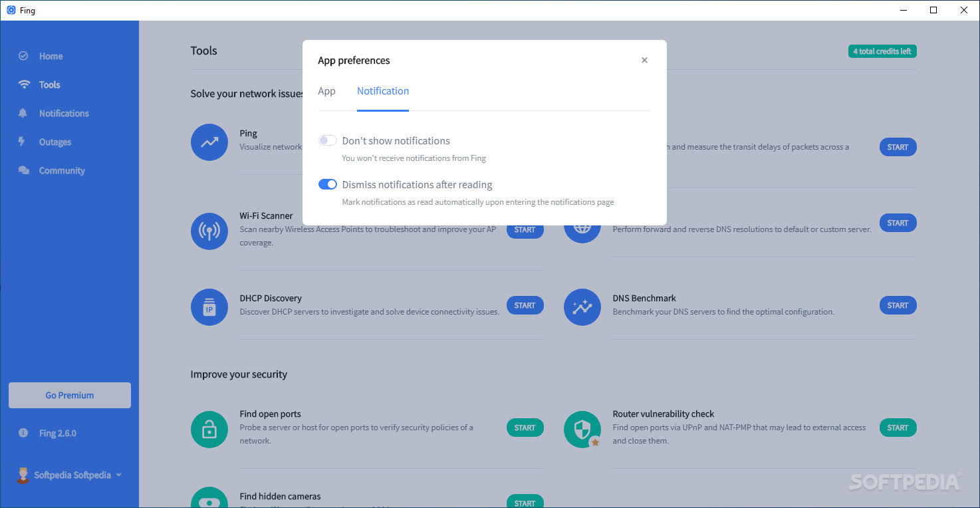Start the DNS lookup tool
This screenshot has height=508, width=980.
tap(898, 223)
